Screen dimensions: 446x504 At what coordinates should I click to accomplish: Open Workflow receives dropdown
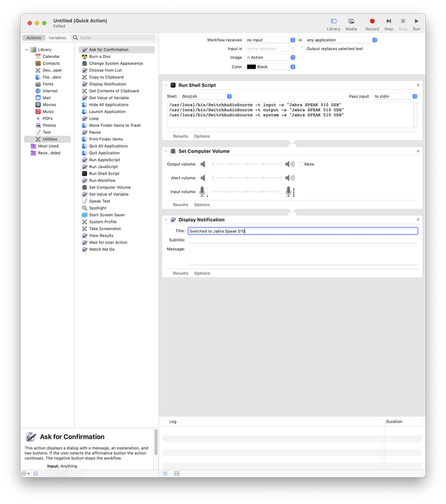[270, 40]
